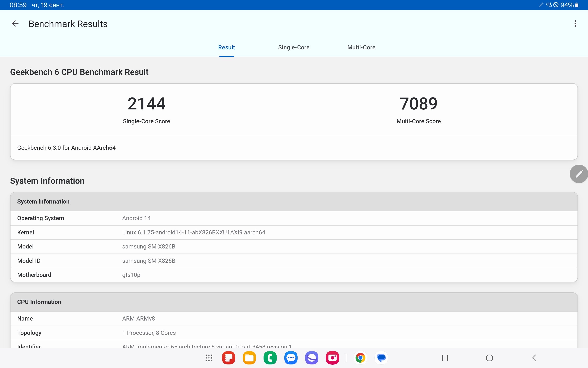Launch Samsung Internet purple browser icon
588x368 pixels.
coord(312,358)
